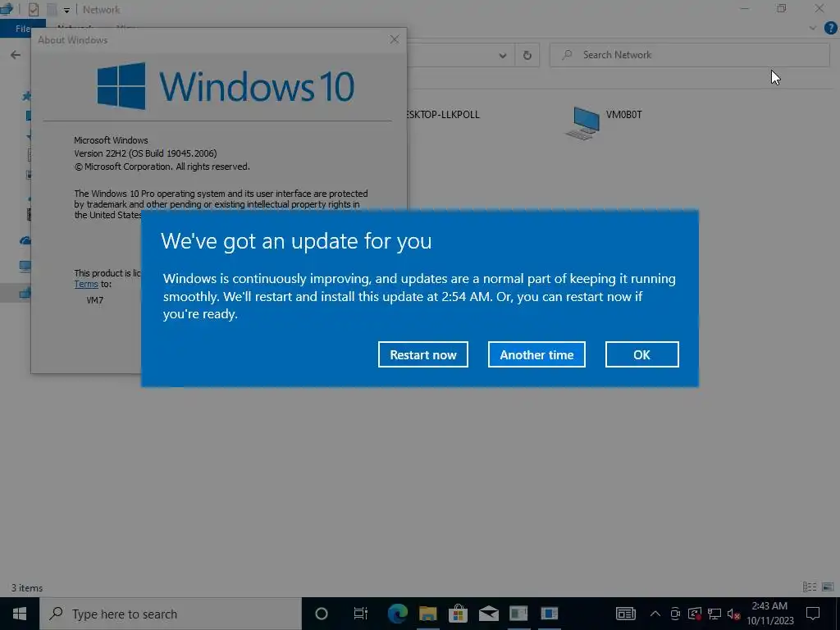Image resolution: width=840 pixels, height=630 pixels.
Task: Click the 'Microsoft Windows' line in About dialog
Action: [111, 140]
